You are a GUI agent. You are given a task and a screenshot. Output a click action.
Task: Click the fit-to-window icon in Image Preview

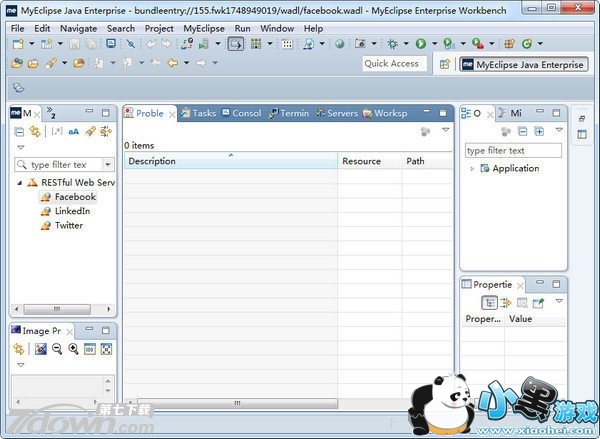pyautogui.click(x=106, y=349)
